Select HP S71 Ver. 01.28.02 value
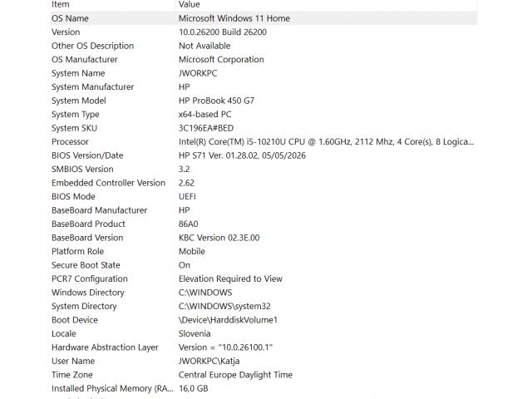532x399 pixels. [x=242, y=155]
